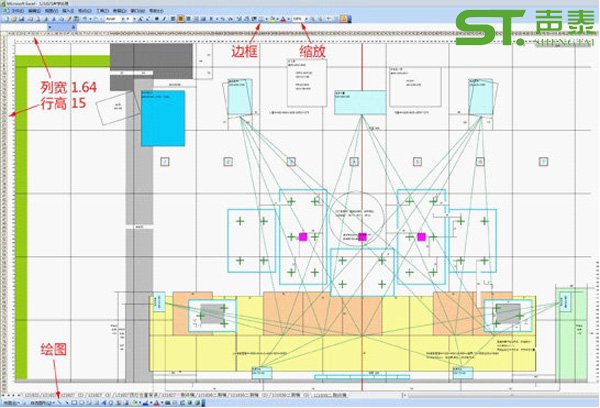Image resolution: width=600 pixels, height=408 pixels.
Task: Click the 绘图 (Draw) button in Drawing toolbar
Action: point(10,403)
